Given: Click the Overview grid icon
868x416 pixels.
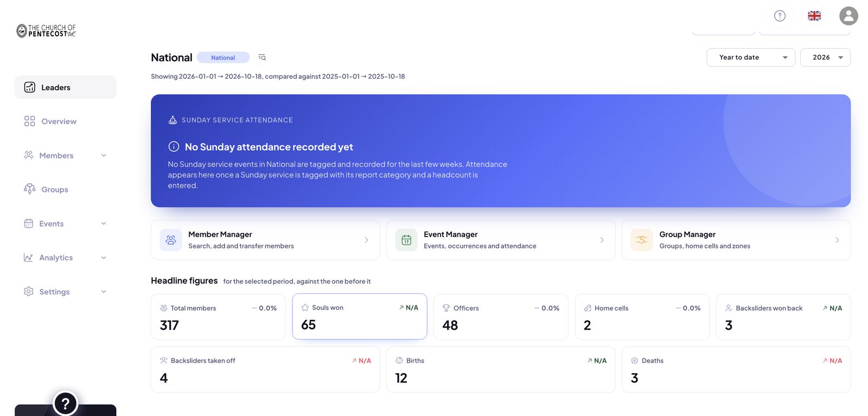Looking at the screenshot, I should coord(30,121).
